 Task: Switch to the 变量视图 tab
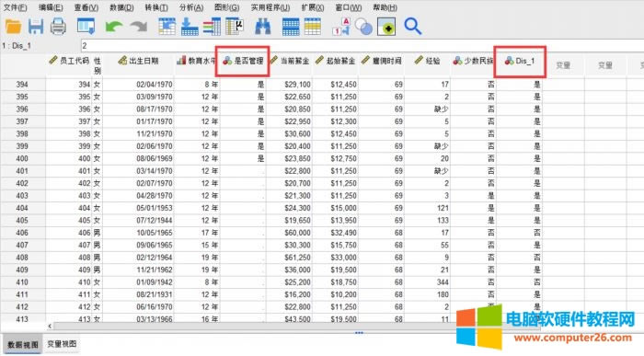click(x=62, y=344)
